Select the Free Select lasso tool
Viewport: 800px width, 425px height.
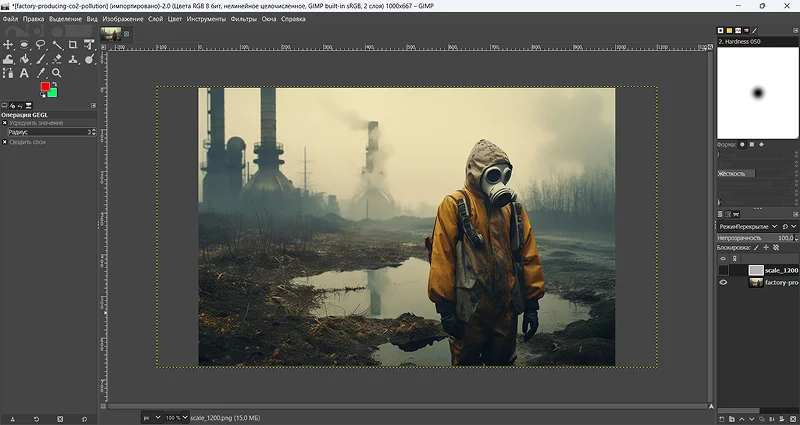(40, 45)
